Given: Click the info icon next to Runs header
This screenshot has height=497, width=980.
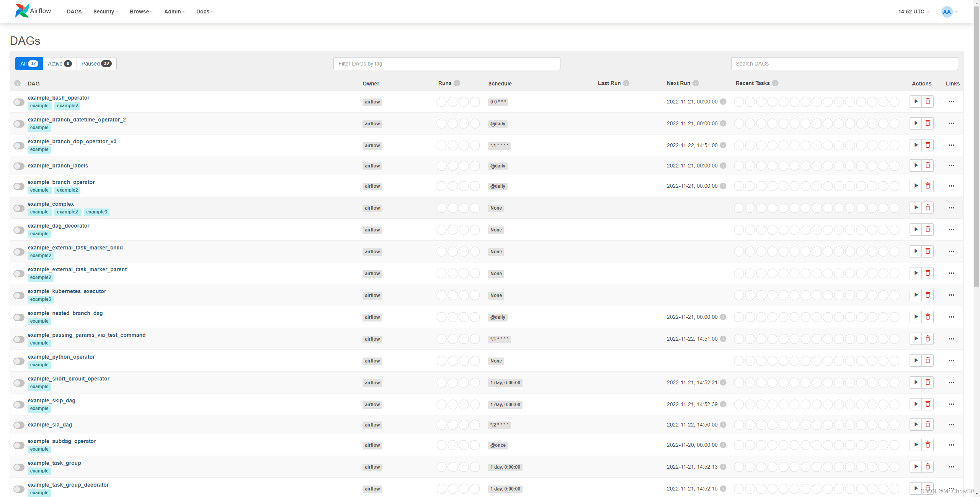Looking at the screenshot, I should tap(457, 83).
